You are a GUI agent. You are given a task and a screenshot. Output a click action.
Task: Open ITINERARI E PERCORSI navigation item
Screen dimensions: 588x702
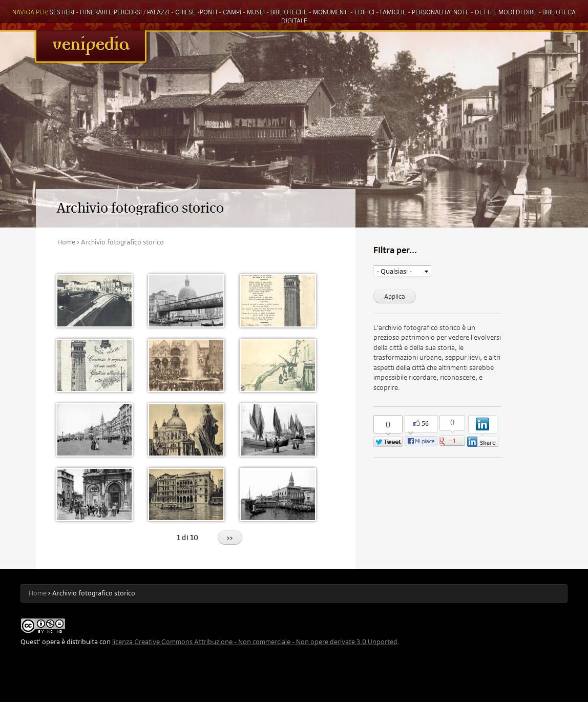point(111,12)
